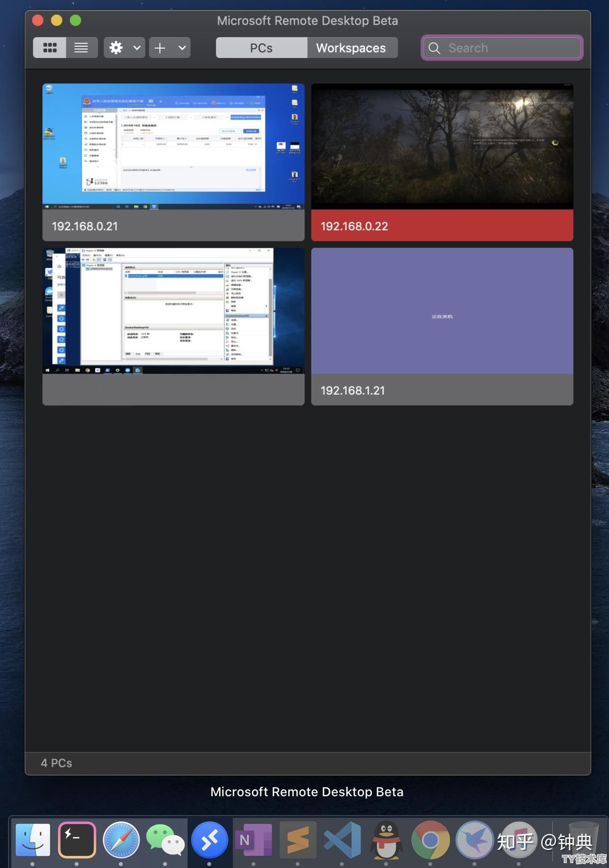Viewport: 609px width, 868px height.
Task: Select the PCs tab
Action: tap(261, 48)
